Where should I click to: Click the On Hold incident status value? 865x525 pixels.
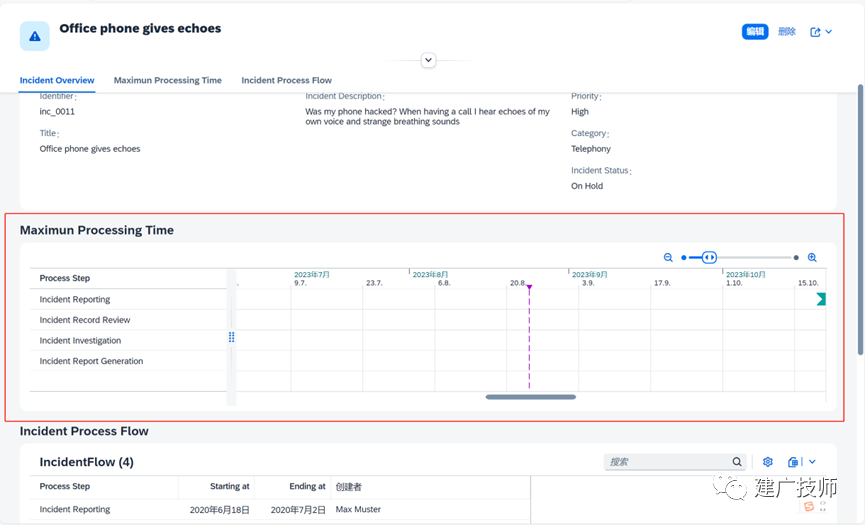(x=587, y=186)
